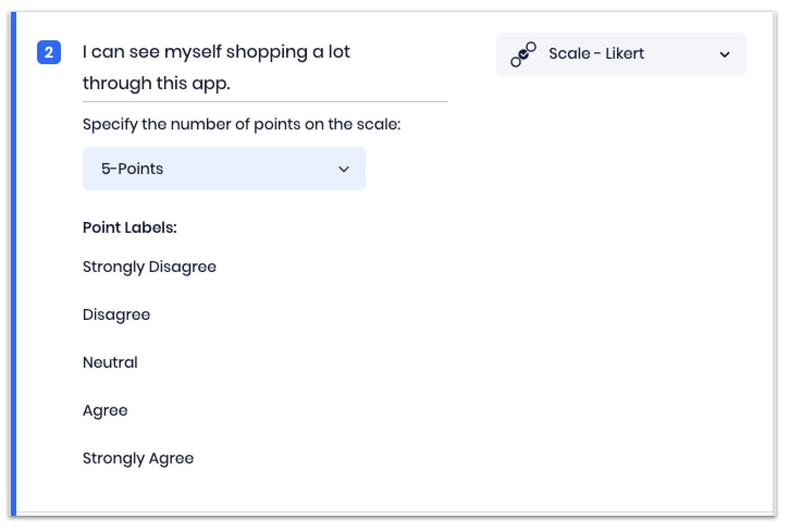Screen dimensions: 789x532
Task: Click the Point Labels heading
Action: tap(130, 227)
